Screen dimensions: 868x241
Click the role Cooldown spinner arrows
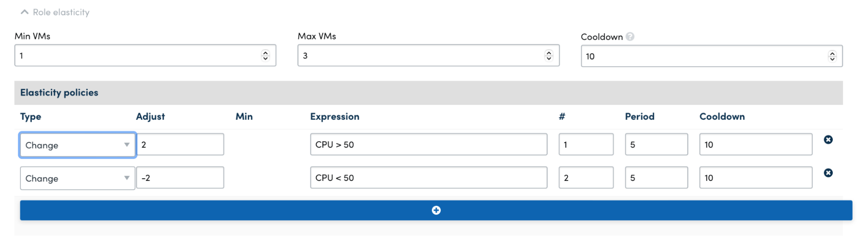(x=832, y=56)
